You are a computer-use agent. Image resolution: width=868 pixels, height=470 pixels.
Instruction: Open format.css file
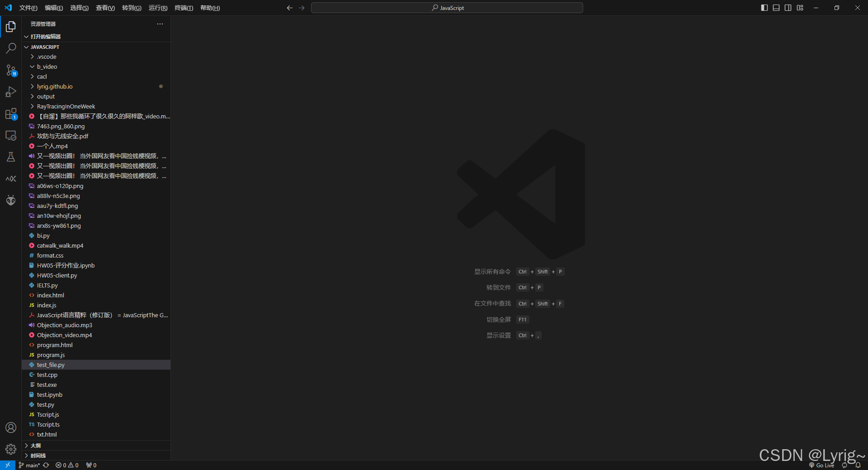pyautogui.click(x=96, y=255)
